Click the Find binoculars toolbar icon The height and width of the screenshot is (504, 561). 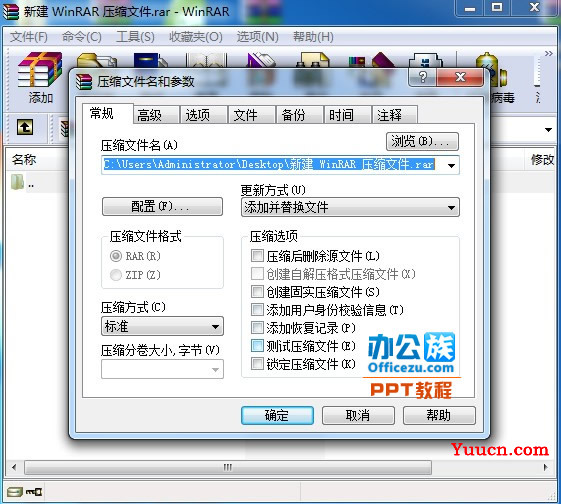click(313, 60)
